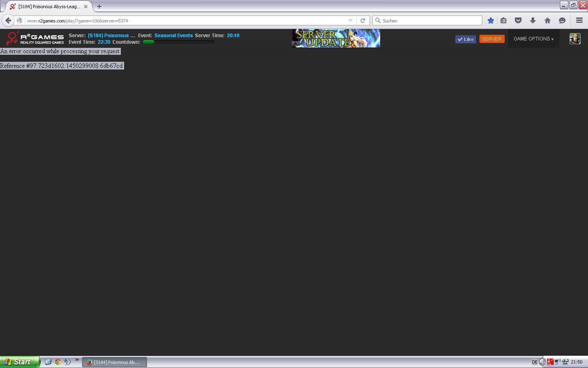Go to the Firefox home page
The image size is (588, 368).
(548, 20)
